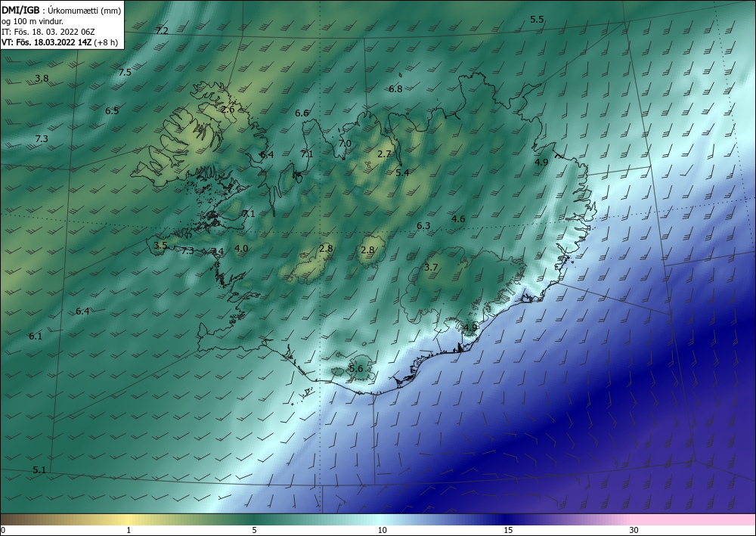Screen dimensions: 756x536
Task: Click the valid time "VT: Fös. 18.03.2022 14Z"
Action: pyautogui.click(x=48, y=42)
